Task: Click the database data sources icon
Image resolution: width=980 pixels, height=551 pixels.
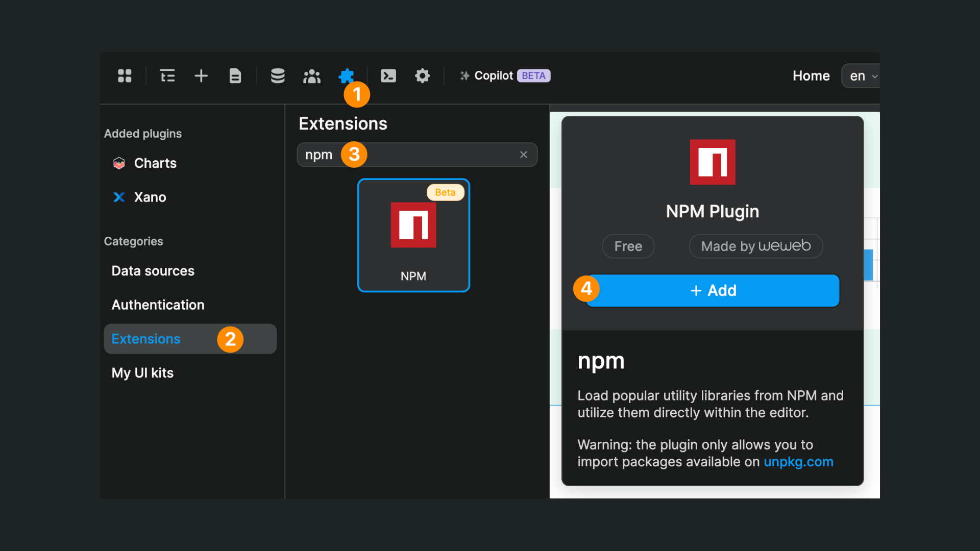Action: pyautogui.click(x=278, y=76)
